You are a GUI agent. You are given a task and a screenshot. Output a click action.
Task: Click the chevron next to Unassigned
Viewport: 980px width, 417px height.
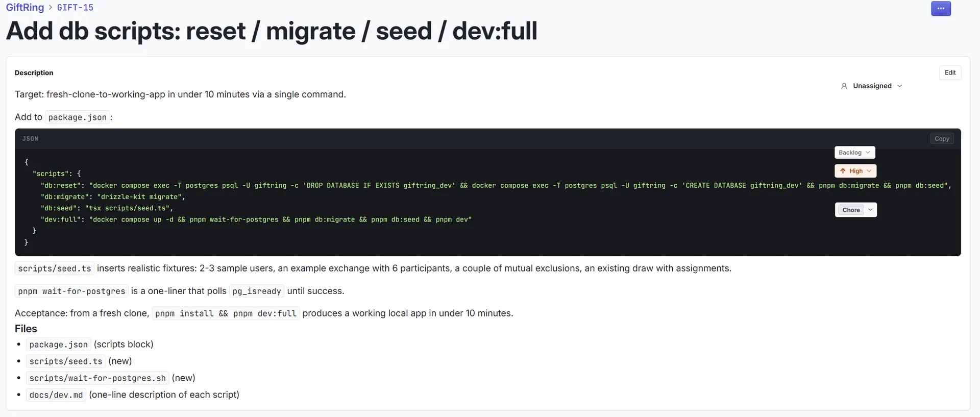point(899,86)
